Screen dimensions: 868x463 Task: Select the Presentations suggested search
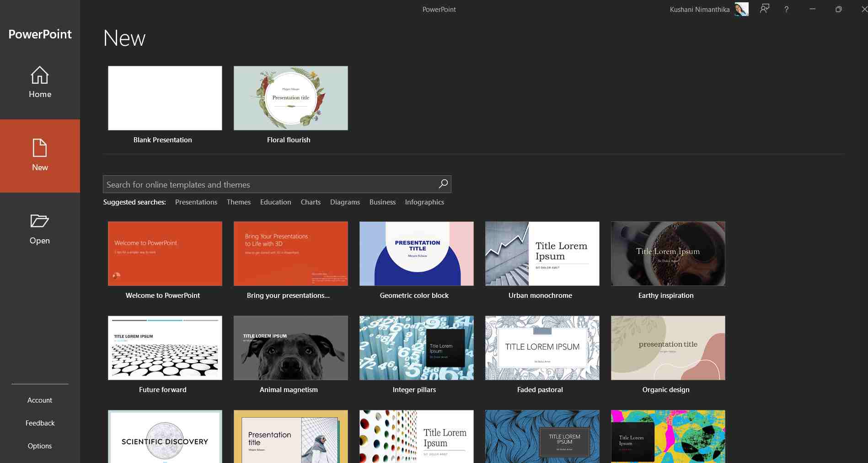[x=196, y=202]
